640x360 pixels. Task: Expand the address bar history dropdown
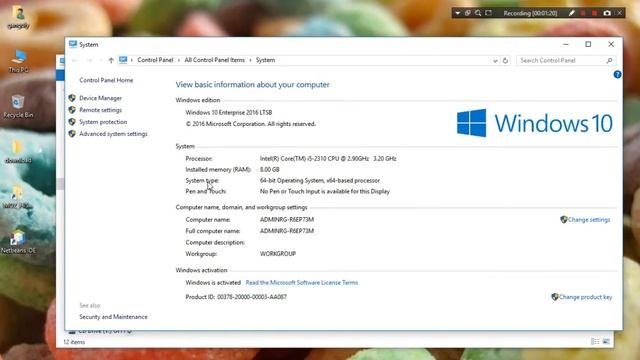495,60
